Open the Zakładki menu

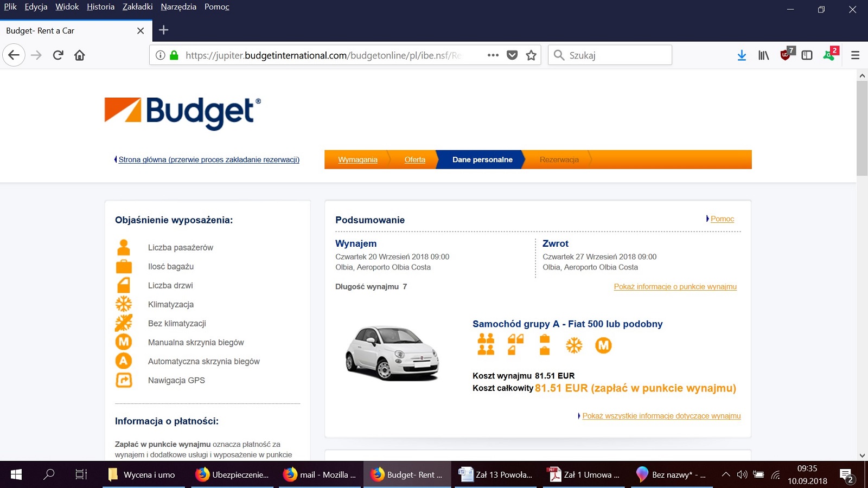click(137, 7)
